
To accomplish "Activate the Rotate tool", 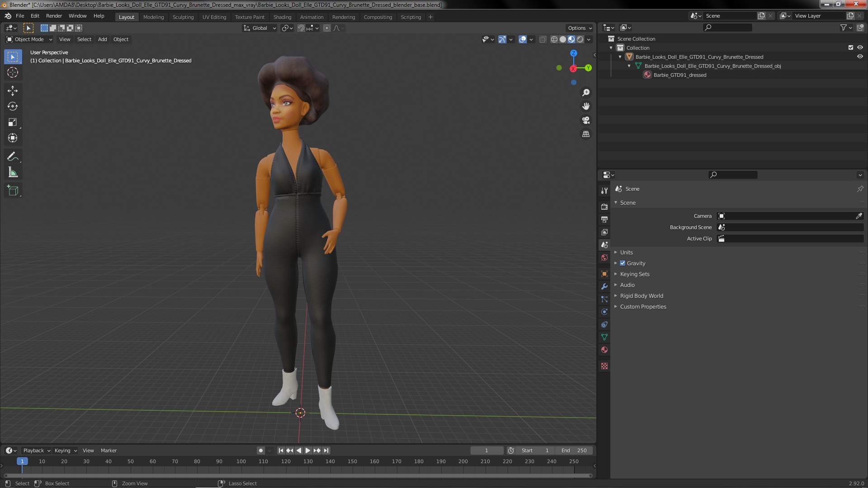I will 13,107.
